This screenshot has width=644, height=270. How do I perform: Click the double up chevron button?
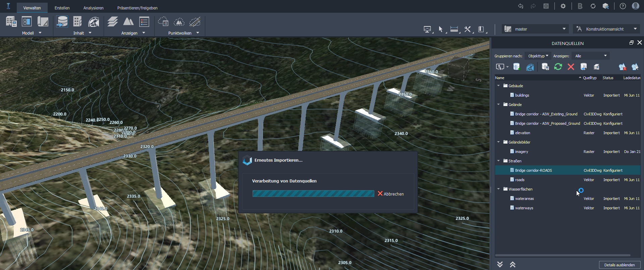click(513, 265)
